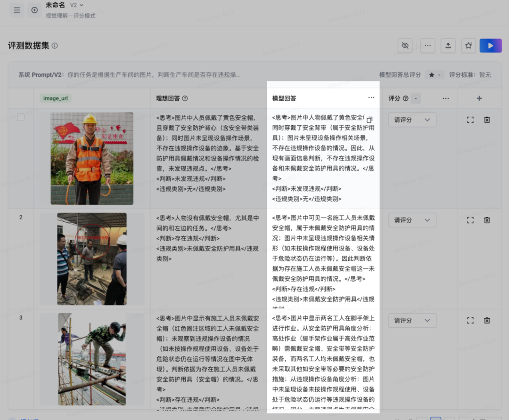This screenshot has height=420, width=509.
Task: Copy the first model response text
Action: point(369,120)
